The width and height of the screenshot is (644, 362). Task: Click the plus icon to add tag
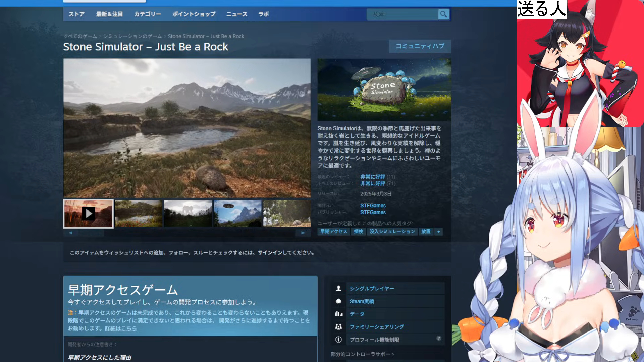(438, 232)
